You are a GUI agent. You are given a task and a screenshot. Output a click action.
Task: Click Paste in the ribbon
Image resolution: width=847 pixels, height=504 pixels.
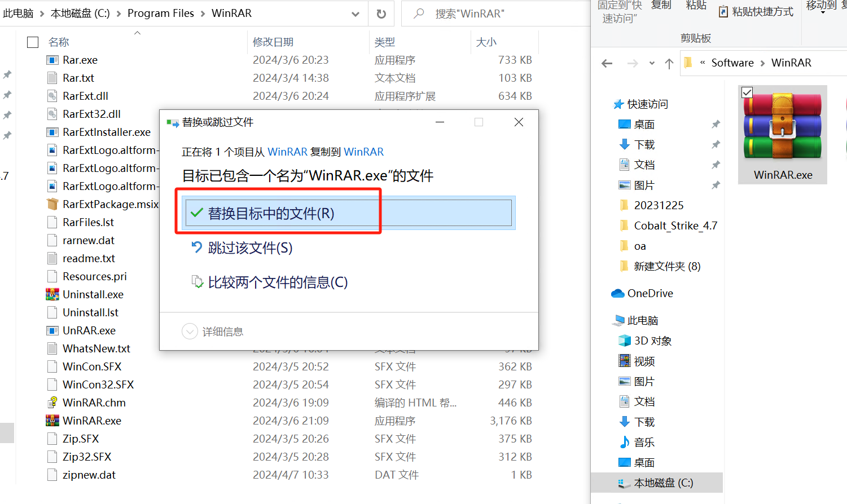coord(696,5)
